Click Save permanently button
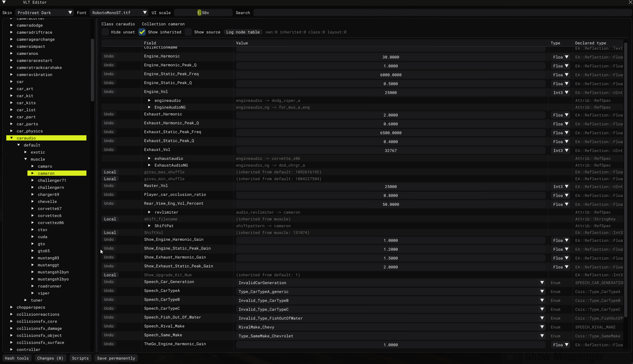The height and width of the screenshot is (364, 633). [116, 358]
